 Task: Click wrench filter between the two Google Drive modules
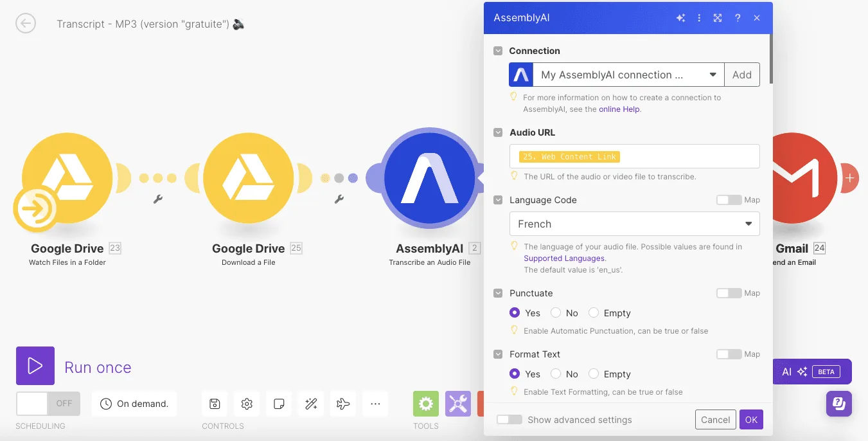158,199
